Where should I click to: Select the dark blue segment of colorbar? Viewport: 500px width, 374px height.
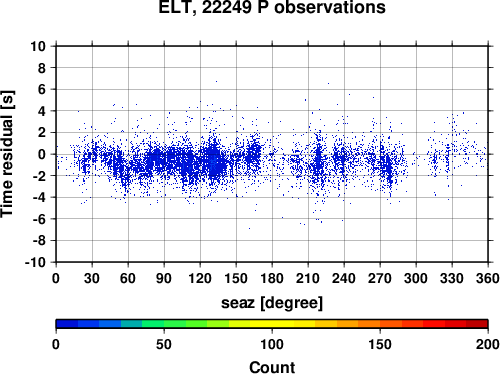click(x=67, y=324)
